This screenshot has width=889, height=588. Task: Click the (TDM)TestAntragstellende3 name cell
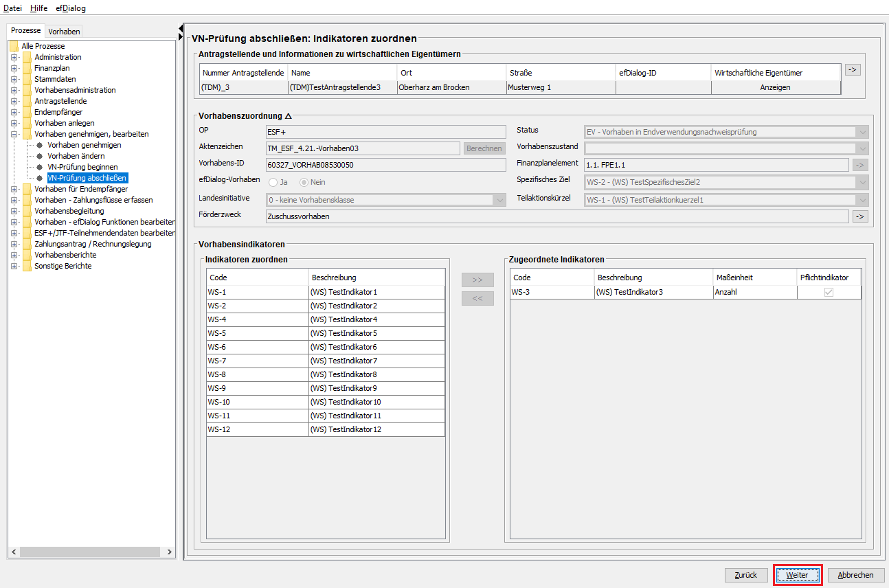pyautogui.click(x=343, y=87)
